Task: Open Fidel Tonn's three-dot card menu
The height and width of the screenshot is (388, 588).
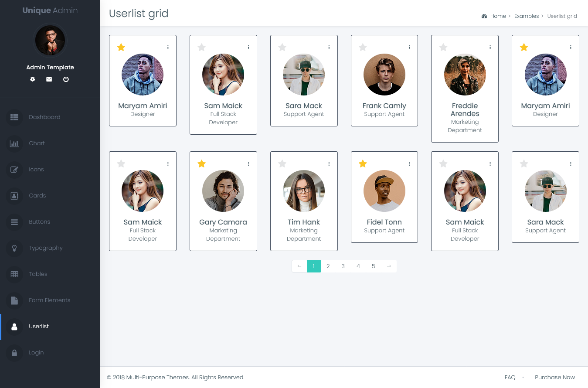Action: (x=409, y=163)
